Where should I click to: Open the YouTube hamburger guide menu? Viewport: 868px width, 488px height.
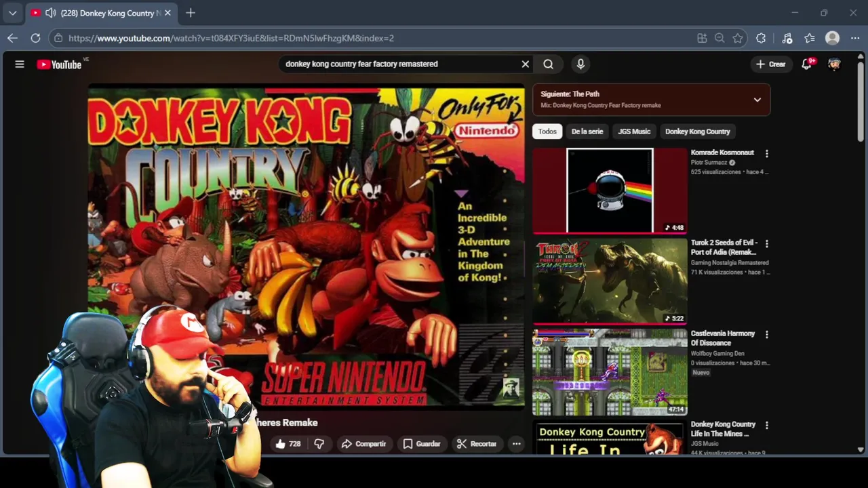click(20, 64)
